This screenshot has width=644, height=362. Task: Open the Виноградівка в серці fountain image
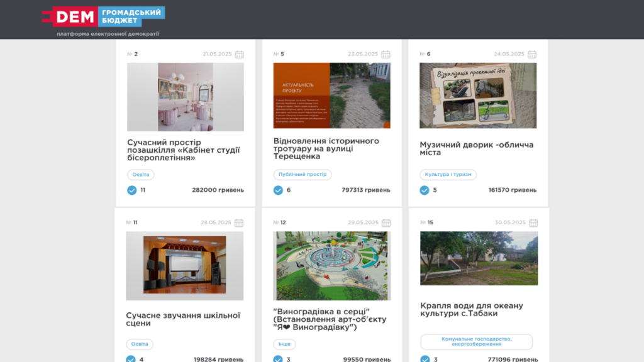tap(331, 265)
